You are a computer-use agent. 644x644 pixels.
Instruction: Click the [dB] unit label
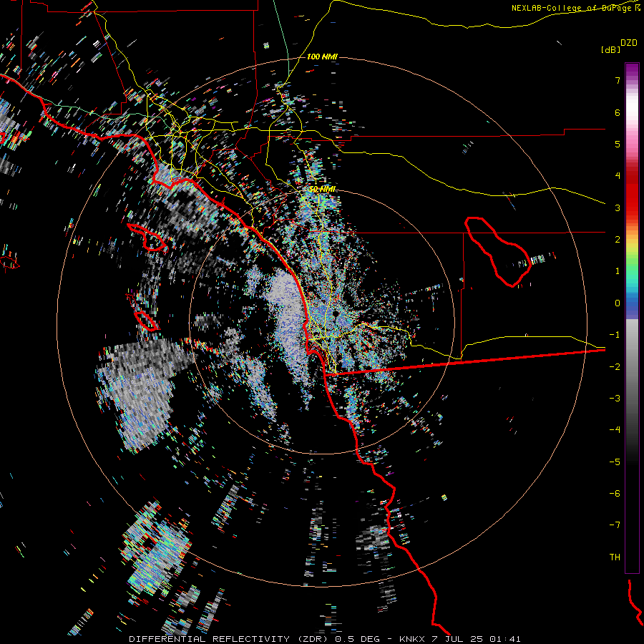coord(610,49)
